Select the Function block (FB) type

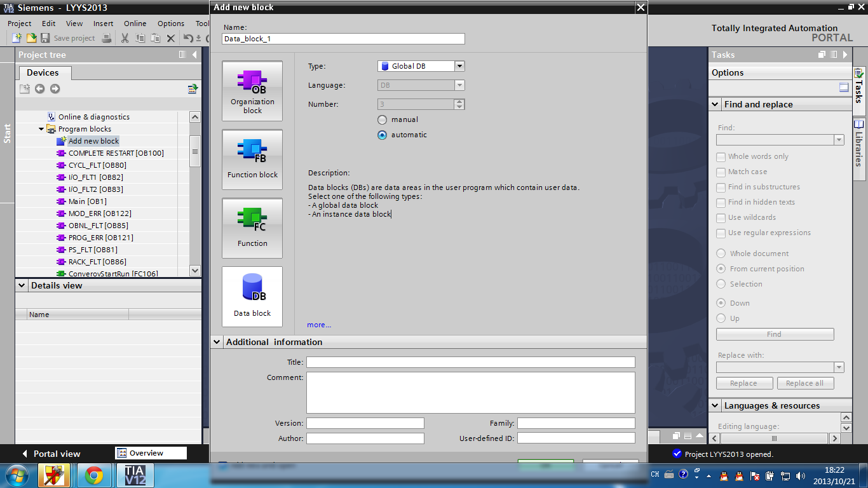pyautogui.click(x=252, y=159)
